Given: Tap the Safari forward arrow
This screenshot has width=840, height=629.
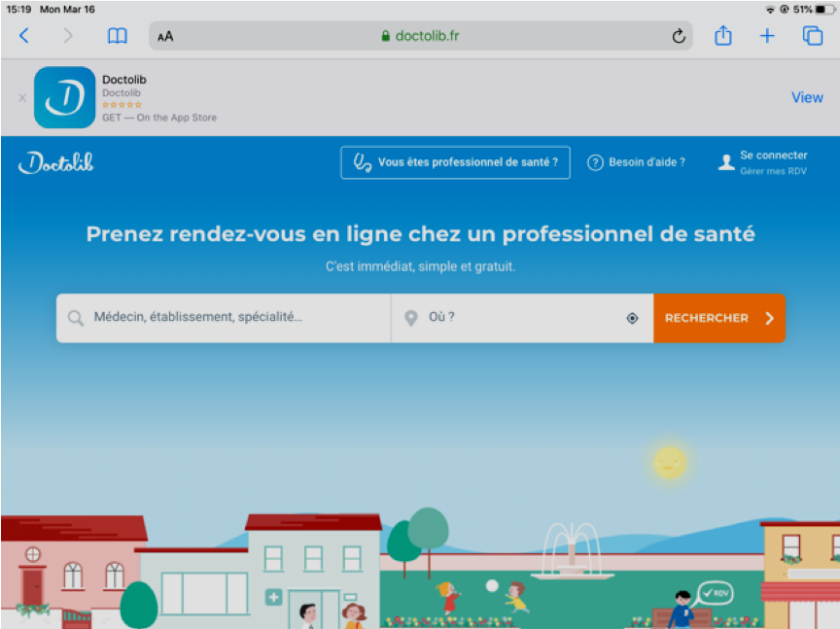Looking at the screenshot, I should point(67,36).
